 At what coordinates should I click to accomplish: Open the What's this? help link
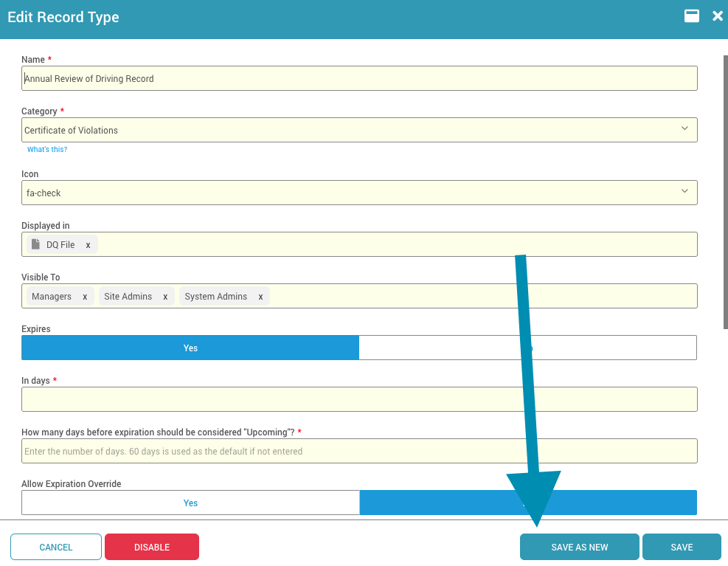[x=47, y=149]
